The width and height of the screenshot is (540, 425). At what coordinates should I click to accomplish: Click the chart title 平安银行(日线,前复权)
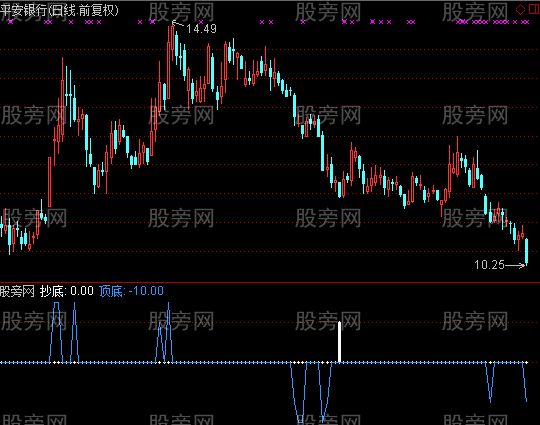click(59, 10)
